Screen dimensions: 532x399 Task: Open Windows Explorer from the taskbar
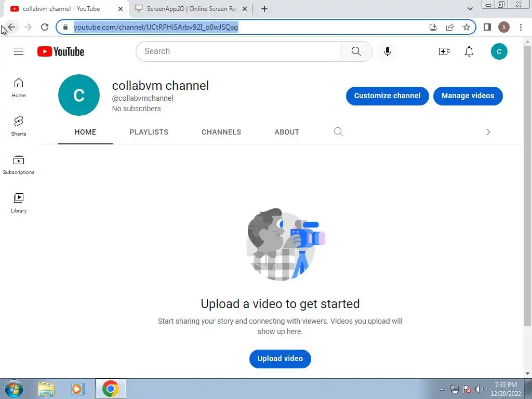46,389
